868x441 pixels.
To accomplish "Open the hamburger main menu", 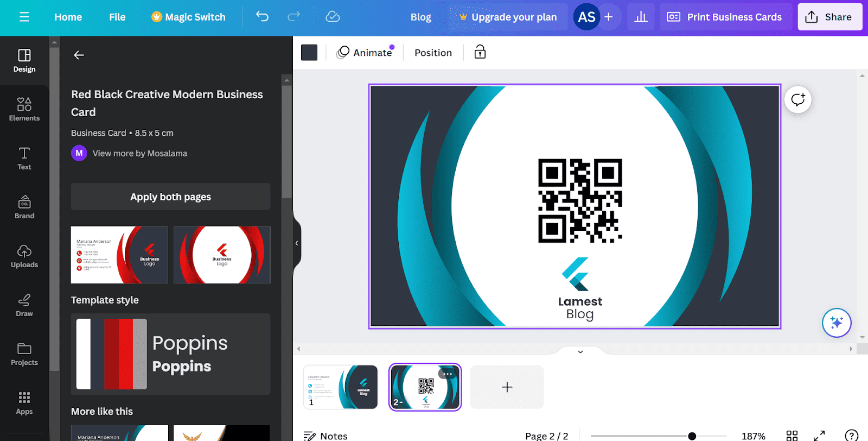I will 24,17.
